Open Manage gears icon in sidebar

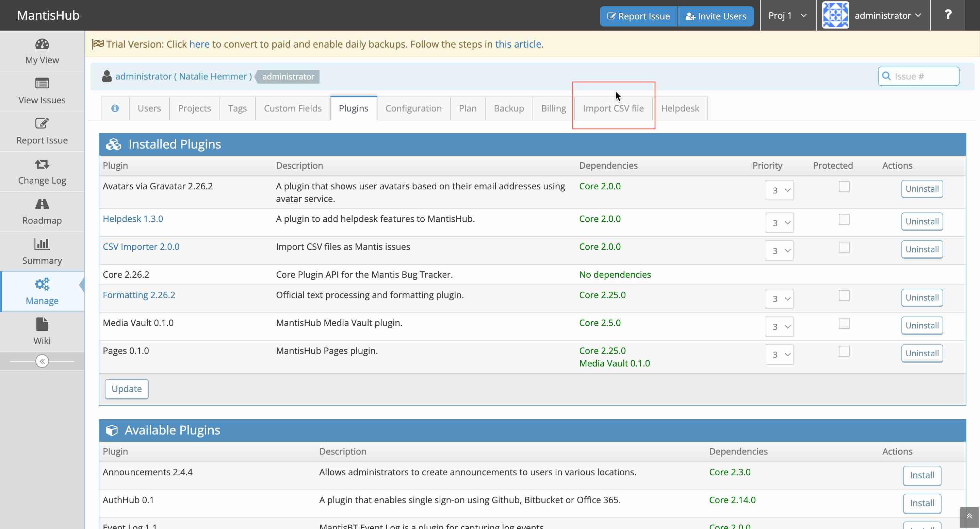pos(42,284)
